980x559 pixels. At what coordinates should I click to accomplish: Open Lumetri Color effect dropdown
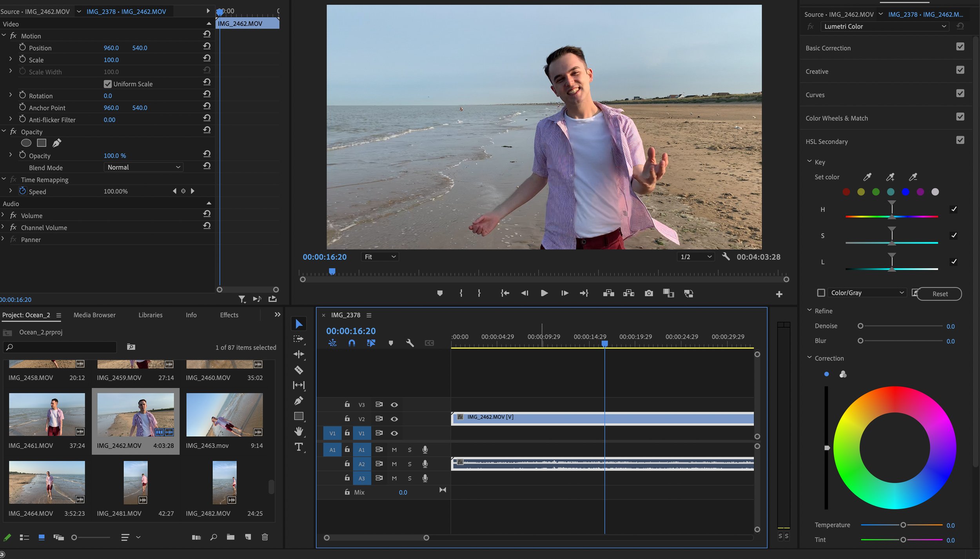(885, 26)
